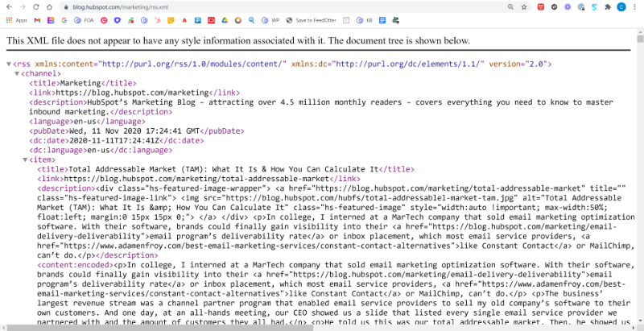Open the yellow notes bookmark
The image size is (644, 331).
171,20
